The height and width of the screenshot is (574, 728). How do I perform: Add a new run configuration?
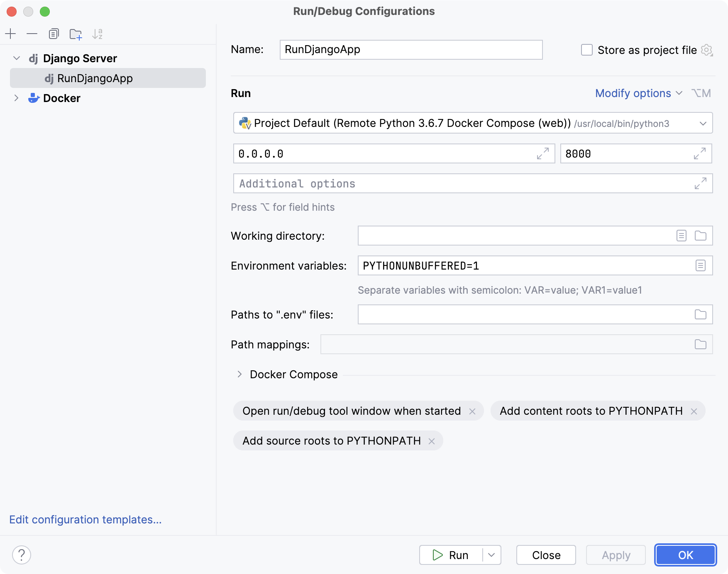coord(10,34)
